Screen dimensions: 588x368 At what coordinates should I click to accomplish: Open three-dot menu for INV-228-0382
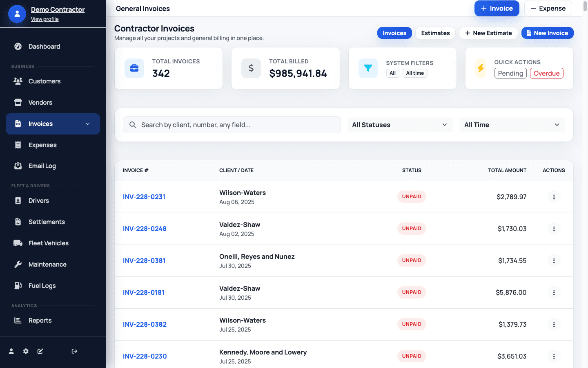[x=554, y=325]
